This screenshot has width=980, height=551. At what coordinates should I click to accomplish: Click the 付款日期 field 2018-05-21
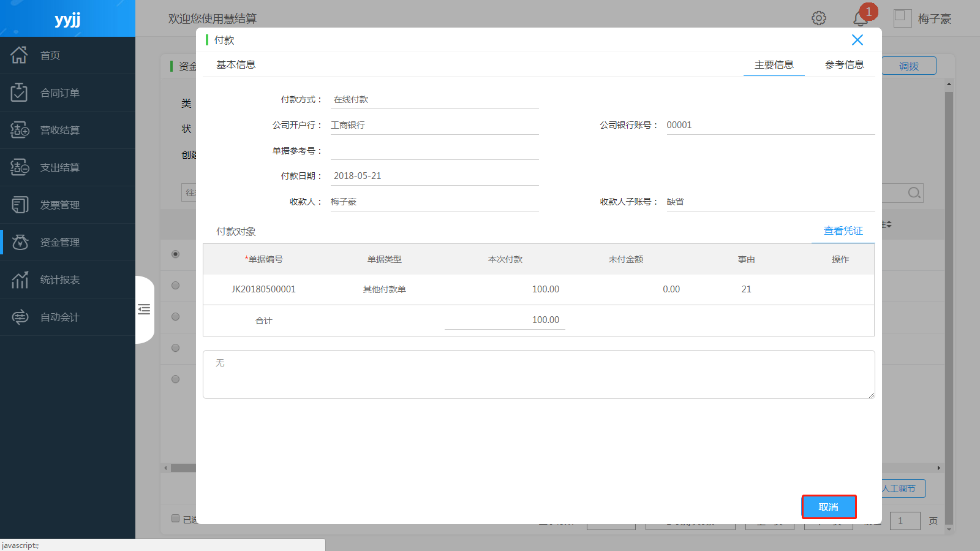(x=435, y=176)
